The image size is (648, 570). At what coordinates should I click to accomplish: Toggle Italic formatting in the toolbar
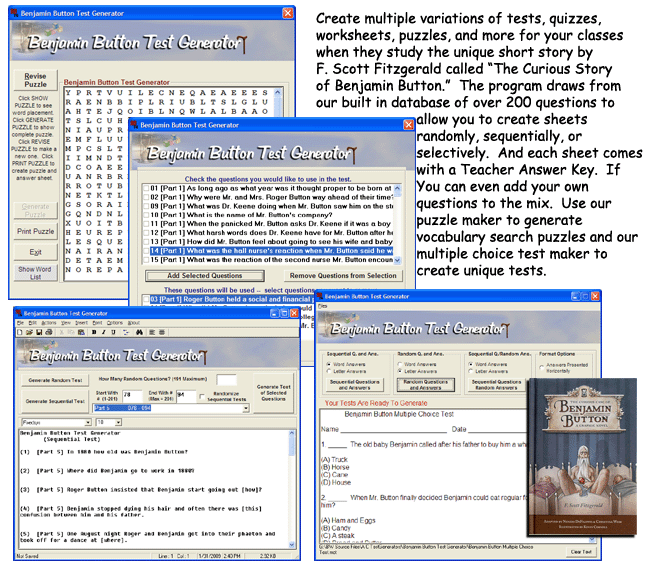pos(104,332)
